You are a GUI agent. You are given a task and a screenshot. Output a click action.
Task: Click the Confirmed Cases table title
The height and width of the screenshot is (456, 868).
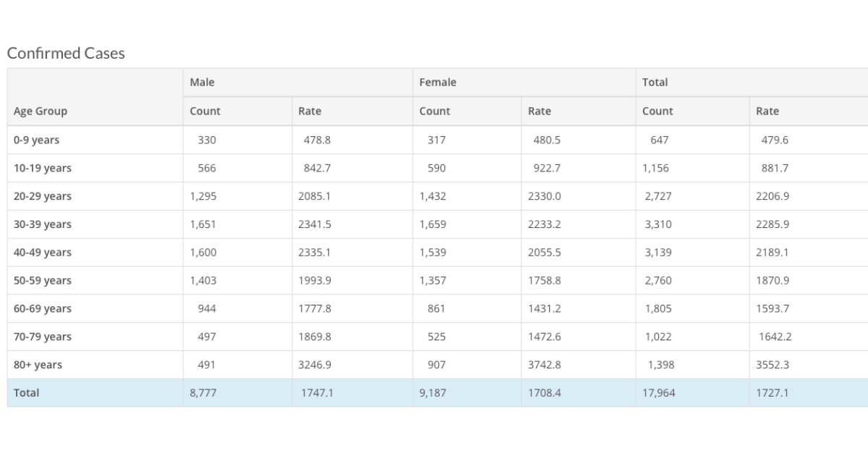66,54
